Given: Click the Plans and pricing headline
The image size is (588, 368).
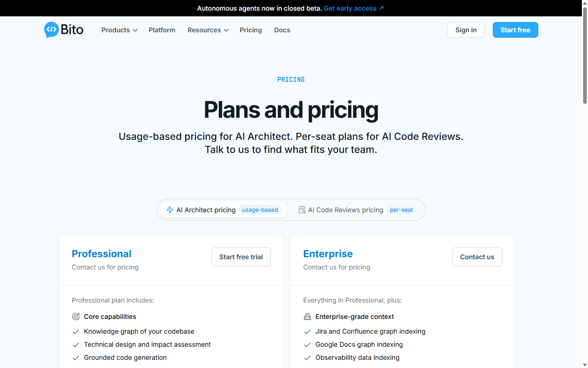Looking at the screenshot, I should click(291, 110).
